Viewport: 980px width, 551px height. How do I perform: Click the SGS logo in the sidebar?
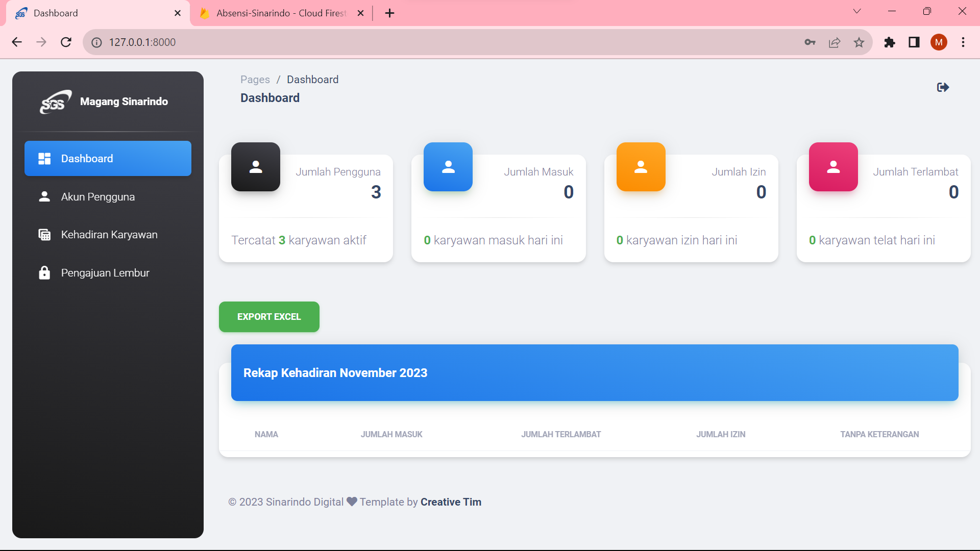(x=55, y=102)
